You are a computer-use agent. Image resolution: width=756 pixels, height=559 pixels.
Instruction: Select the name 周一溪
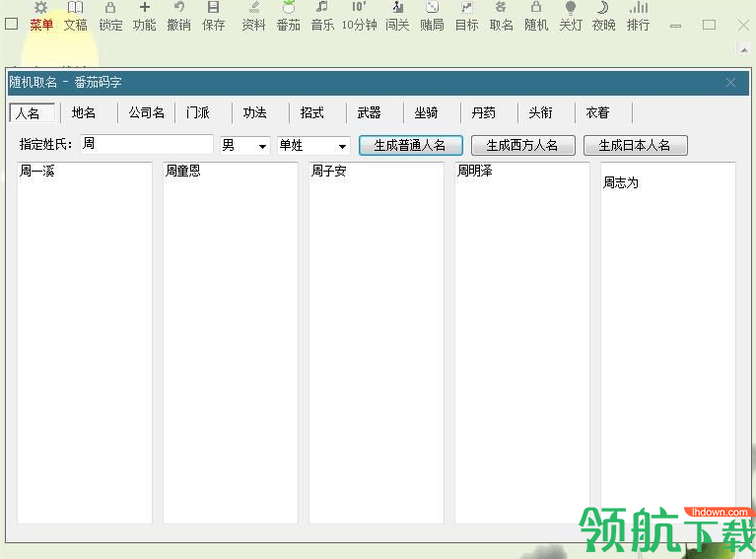pyautogui.click(x=37, y=171)
